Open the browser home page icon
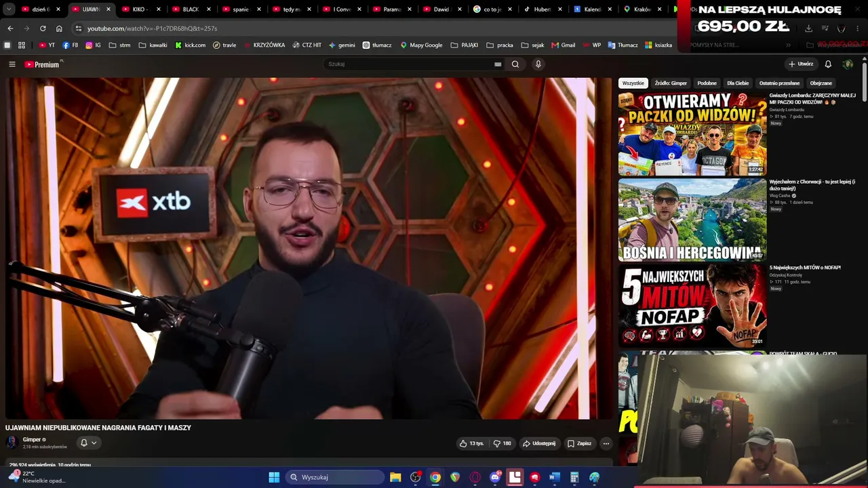 (x=59, y=28)
